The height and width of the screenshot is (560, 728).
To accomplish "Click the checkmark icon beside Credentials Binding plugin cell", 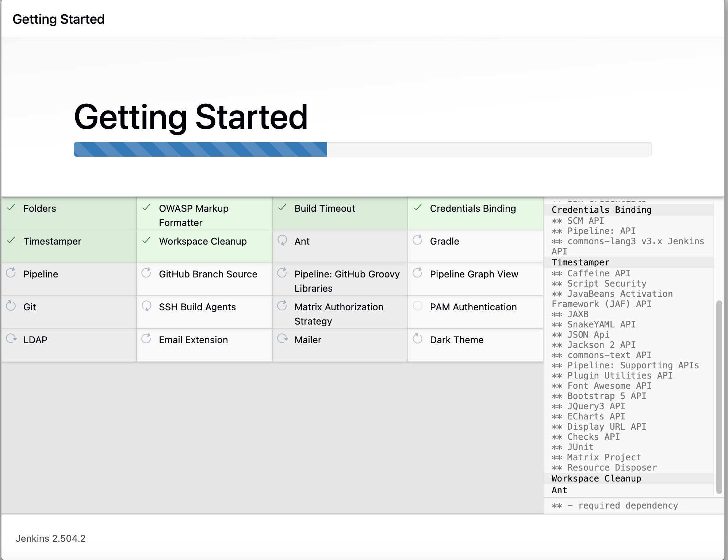I will point(418,208).
